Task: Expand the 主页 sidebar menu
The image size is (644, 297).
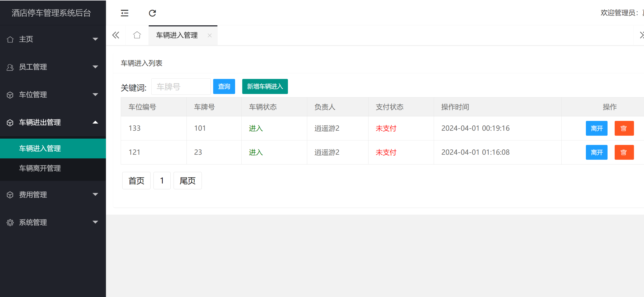Action: [x=53, y=39]
